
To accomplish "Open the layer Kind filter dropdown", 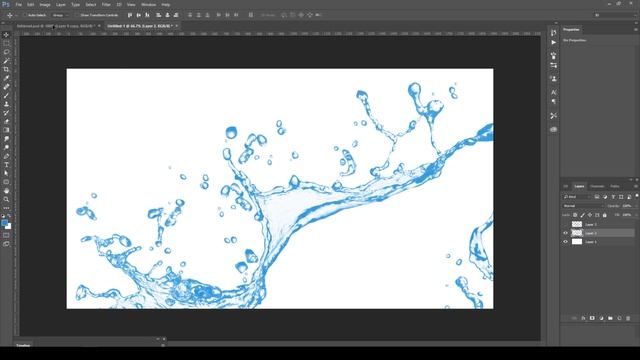I will (577, 197).
